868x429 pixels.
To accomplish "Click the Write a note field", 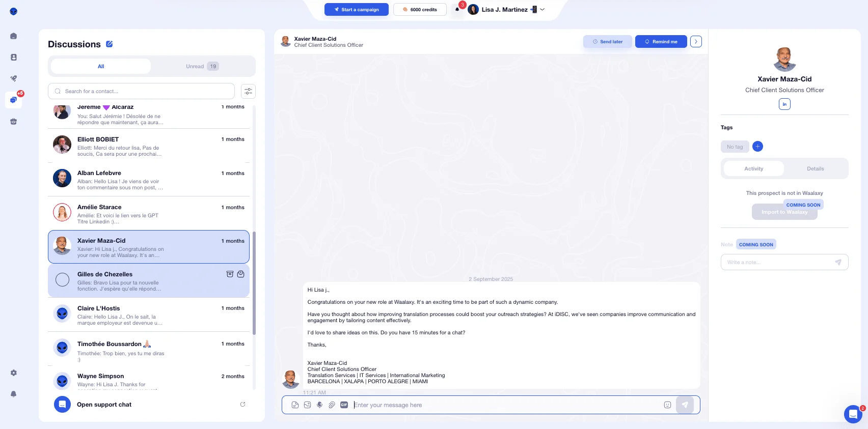I will 784,262.
